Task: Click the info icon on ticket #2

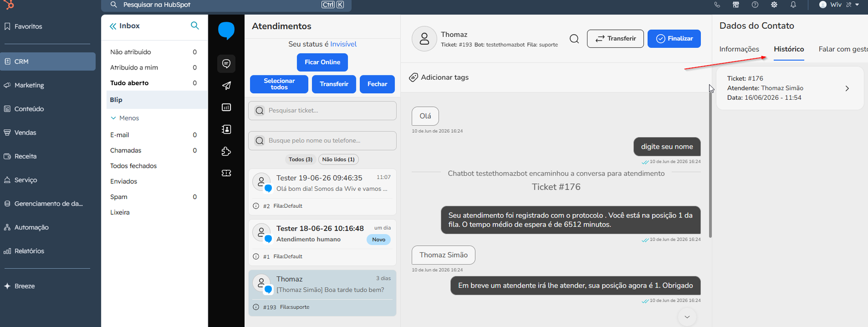Action: coord(256,206)
